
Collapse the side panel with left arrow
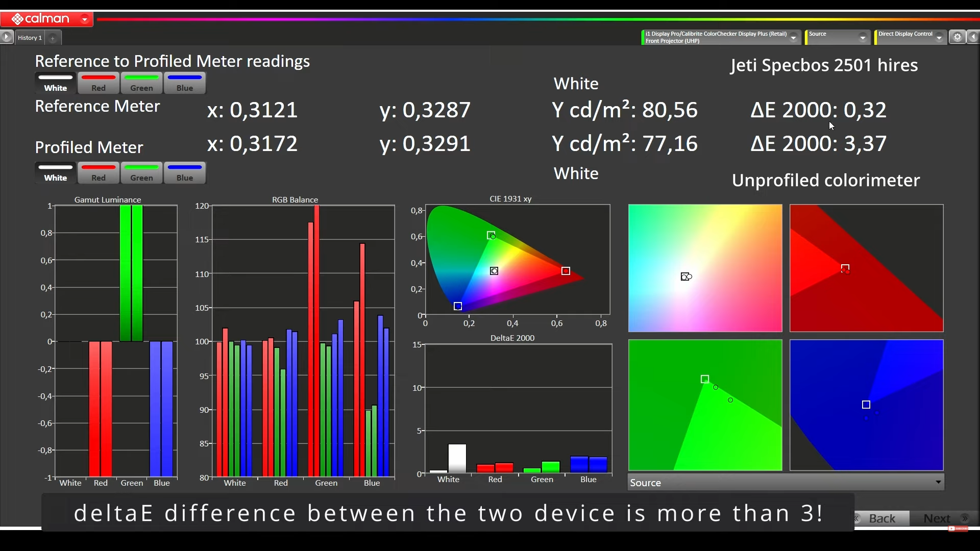coord(973,37)
